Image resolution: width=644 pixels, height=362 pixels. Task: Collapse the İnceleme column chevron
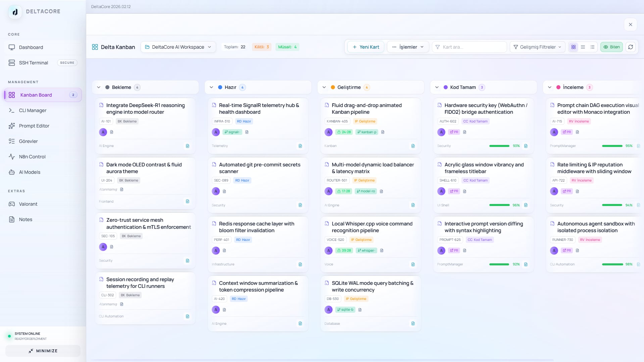[x=550, y=87]
